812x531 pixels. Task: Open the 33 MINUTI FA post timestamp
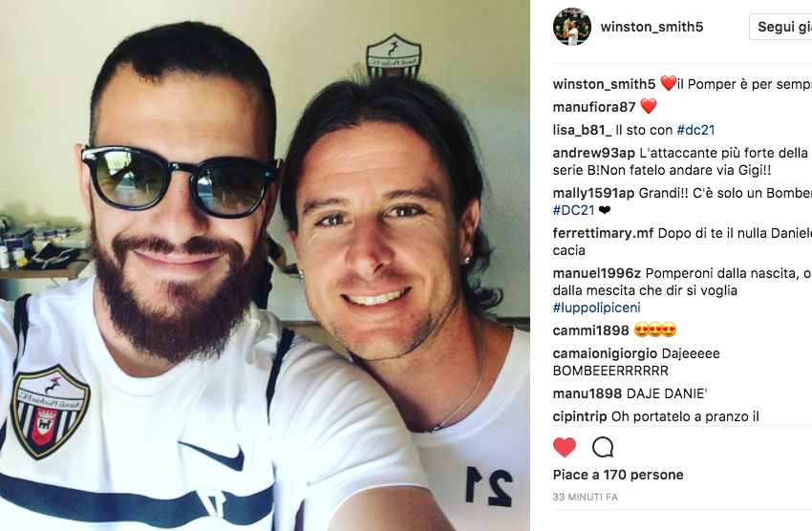(x=586, y=497)
